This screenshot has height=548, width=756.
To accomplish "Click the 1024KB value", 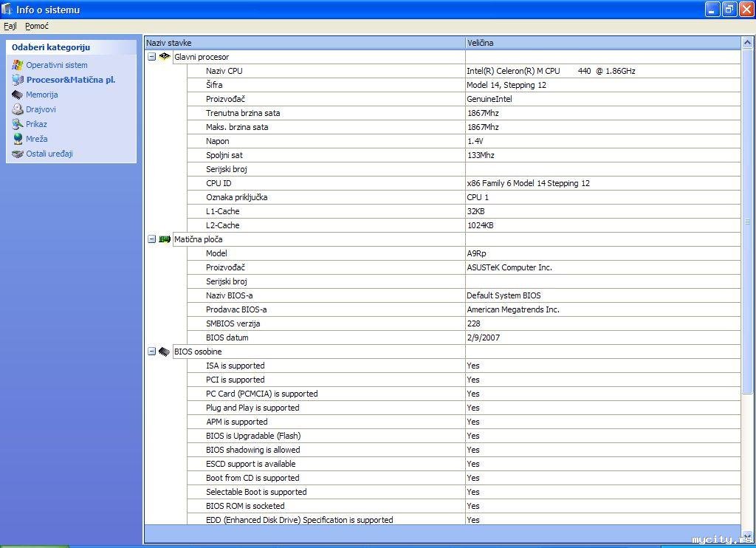I will click(480, 225).
